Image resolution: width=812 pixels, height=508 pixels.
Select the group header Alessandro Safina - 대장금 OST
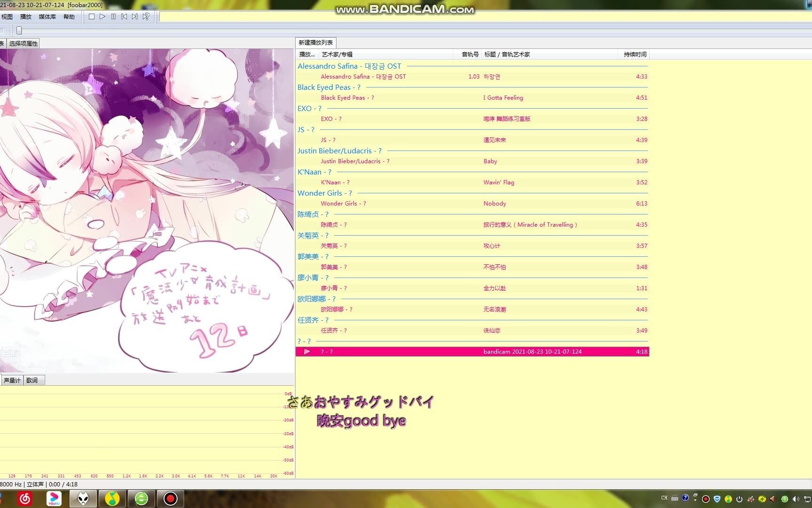coord(349,66)
